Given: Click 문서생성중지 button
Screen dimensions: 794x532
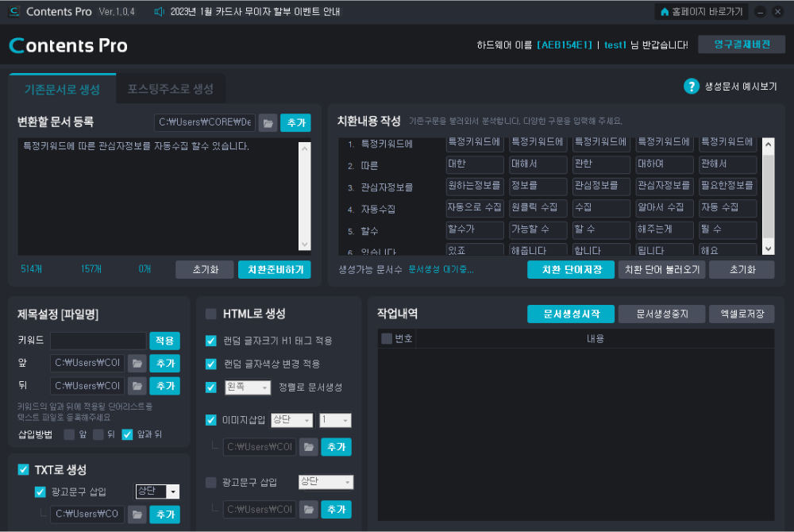Looking at the screenshot, I should coord(662,314).
